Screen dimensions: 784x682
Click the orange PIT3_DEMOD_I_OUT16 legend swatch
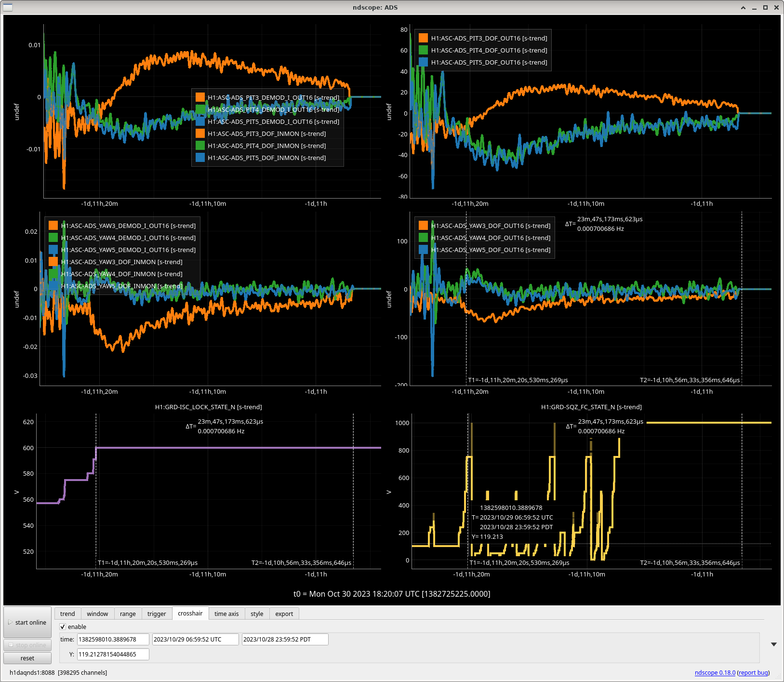point(200,97)
